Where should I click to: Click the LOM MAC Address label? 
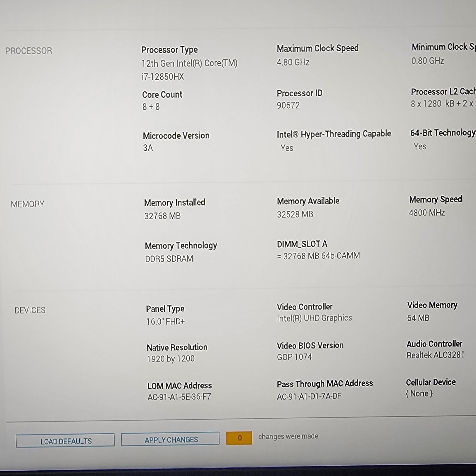pyautogui.click(x=180, y=386)
